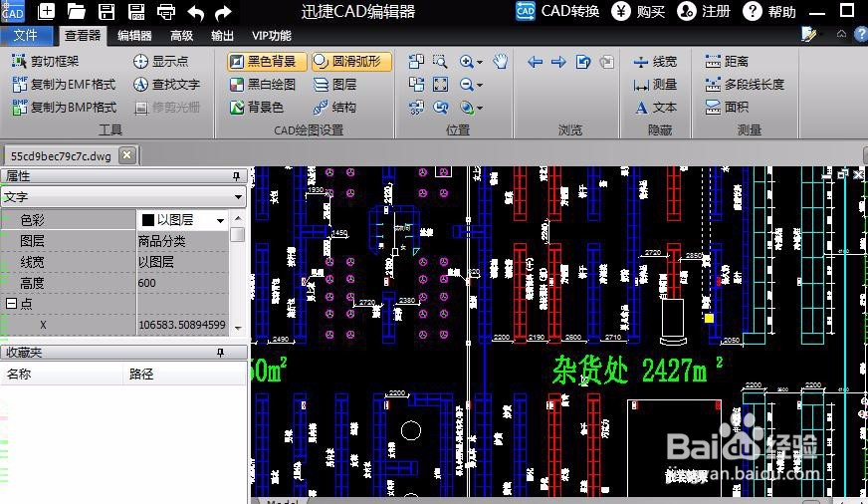Toggle the 结构 structure panel
The width and height of the screenshot is (868, 504).
[x=334, y=107]
